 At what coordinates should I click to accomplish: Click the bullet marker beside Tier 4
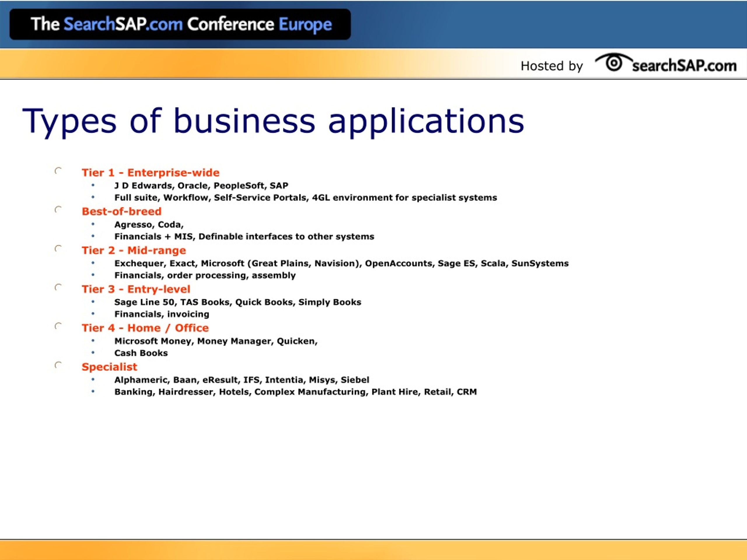pos(58,326)
